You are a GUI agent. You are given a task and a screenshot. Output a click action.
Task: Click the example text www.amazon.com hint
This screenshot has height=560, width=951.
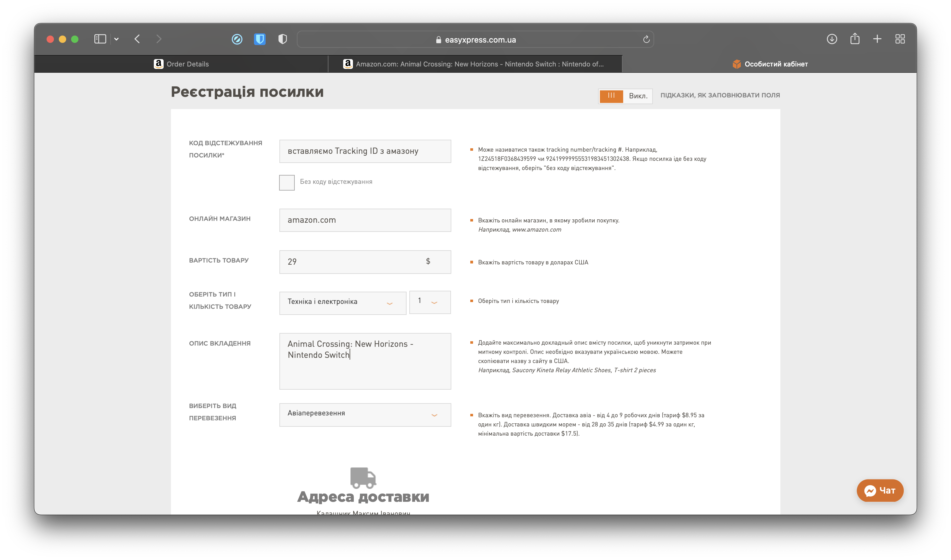coord(536,230)
